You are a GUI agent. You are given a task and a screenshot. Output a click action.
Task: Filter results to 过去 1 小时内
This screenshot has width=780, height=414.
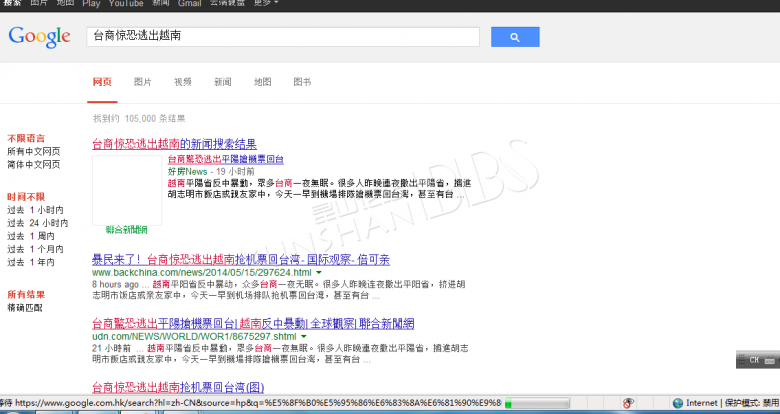tap(35, 210)
